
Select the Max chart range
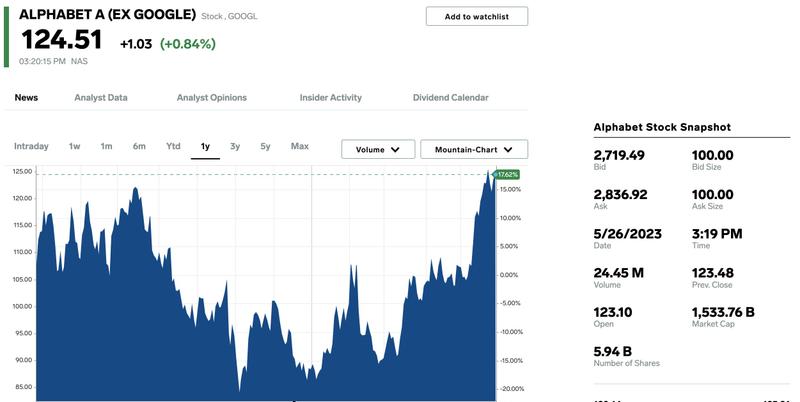[x=299, y=146]
